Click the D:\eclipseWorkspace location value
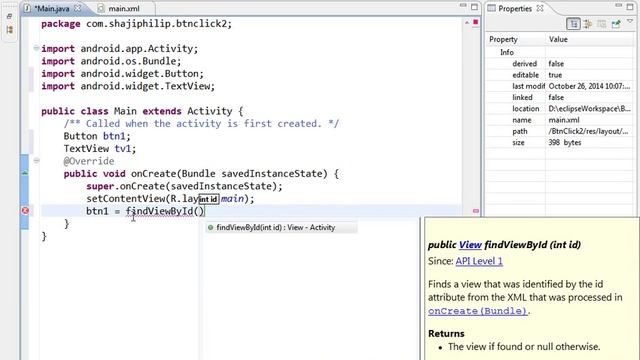640x360 pixels. (x=589, y=109)
